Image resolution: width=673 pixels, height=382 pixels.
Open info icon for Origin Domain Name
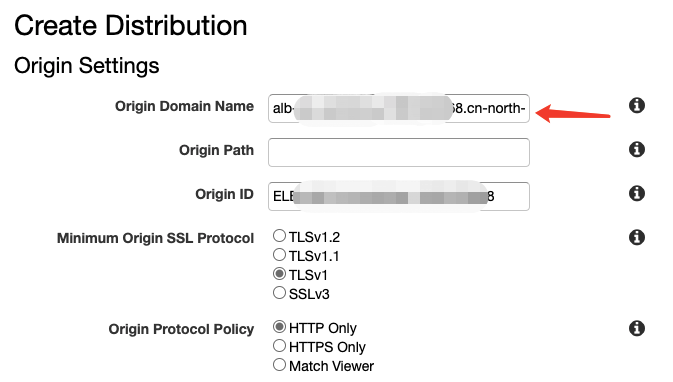[637, 105]
